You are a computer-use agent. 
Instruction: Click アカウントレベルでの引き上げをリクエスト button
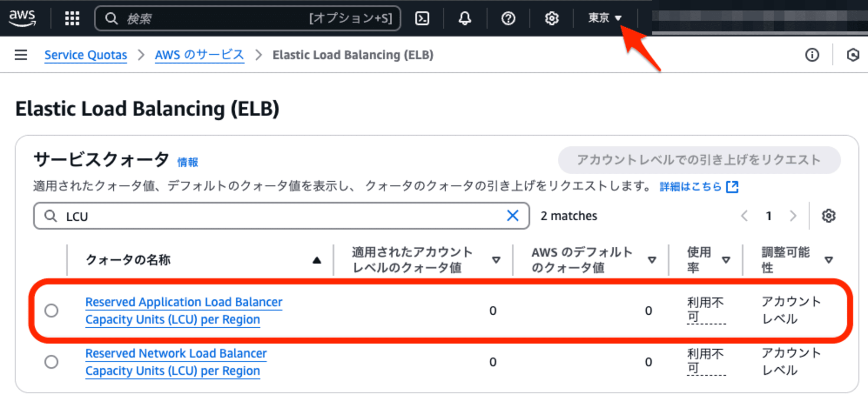[699, 160]
